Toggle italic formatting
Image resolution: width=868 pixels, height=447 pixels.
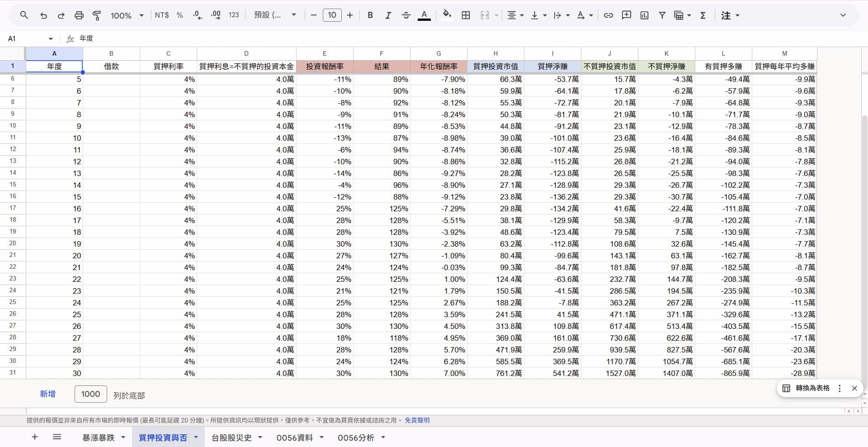[388, 15]
